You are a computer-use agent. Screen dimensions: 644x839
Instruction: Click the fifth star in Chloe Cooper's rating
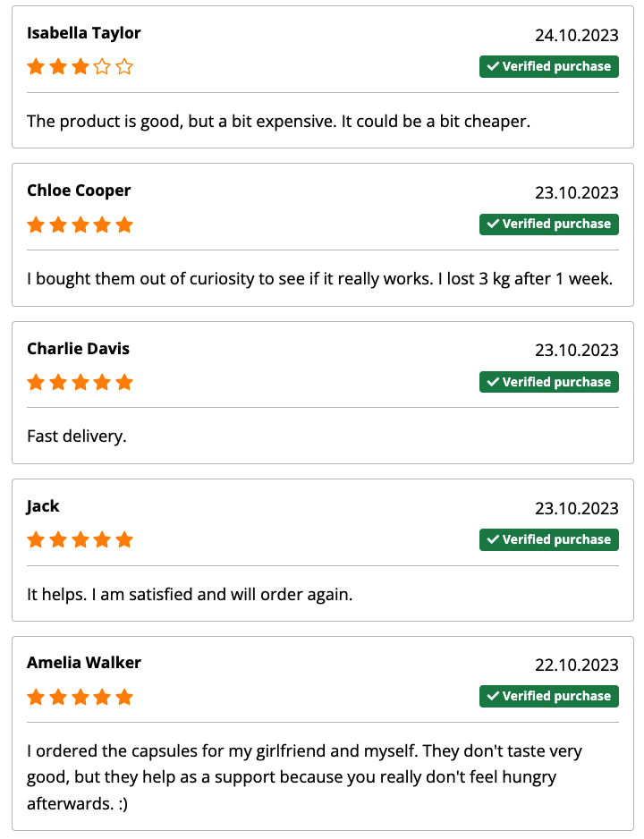(124, 225)
